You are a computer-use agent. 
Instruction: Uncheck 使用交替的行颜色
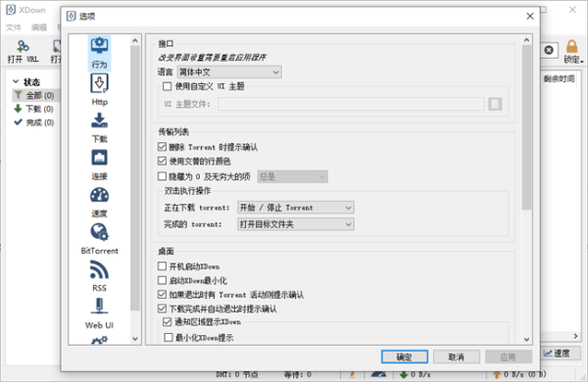click(162, 162)
